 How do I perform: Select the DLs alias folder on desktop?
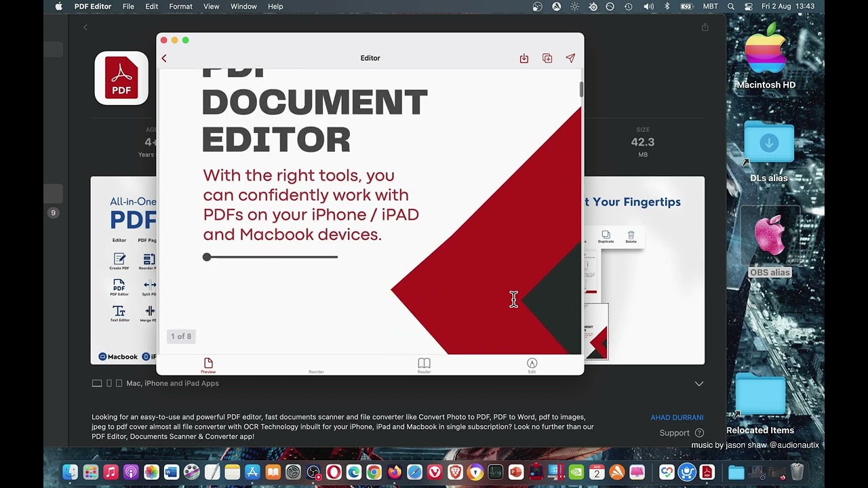point(769,152)
